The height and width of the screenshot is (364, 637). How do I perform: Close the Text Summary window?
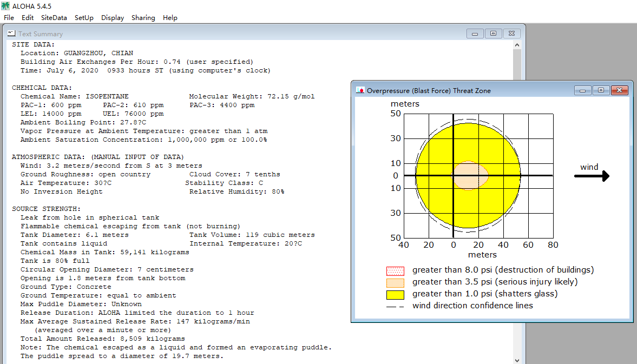pyautogui.click(x=511, y=34)
